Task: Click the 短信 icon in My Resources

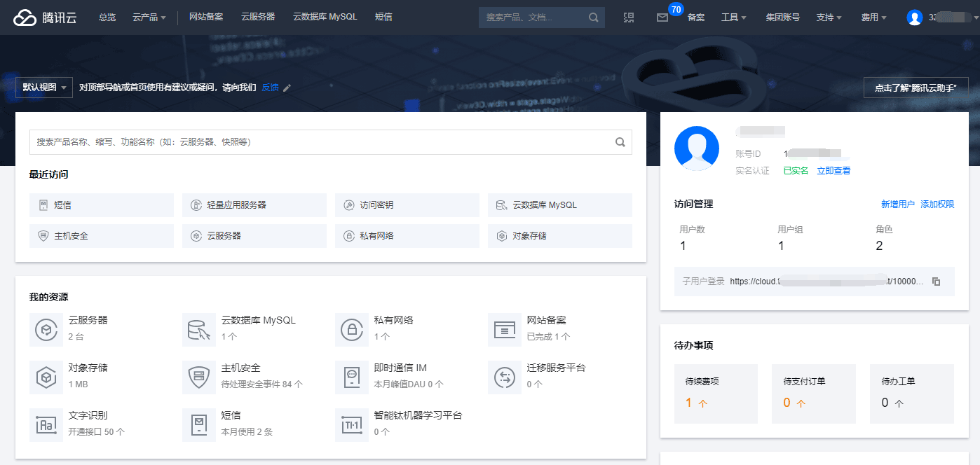Action: click(x=199, y=424)
